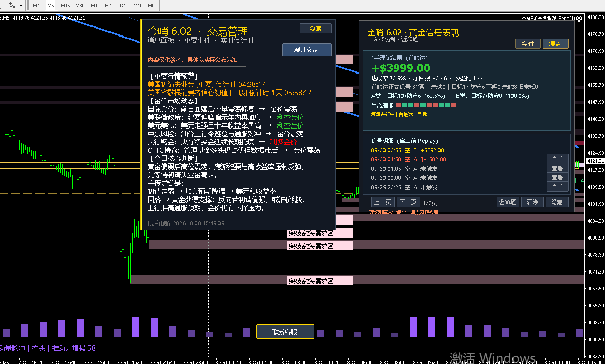Click the current price tag 4121.21
605x364 pixels.
pyautogui.click(x=595, y=161)
